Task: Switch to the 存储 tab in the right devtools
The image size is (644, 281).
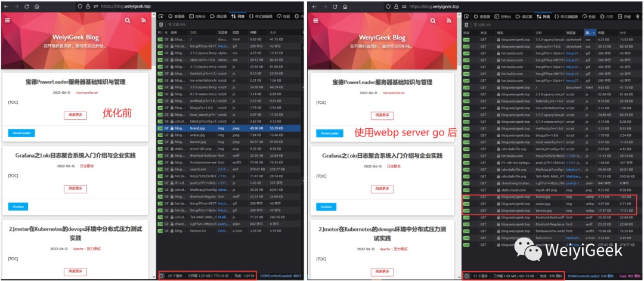Action: (x=624, y=17)
